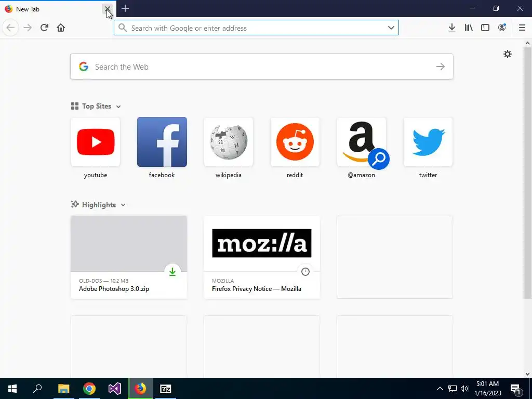
Task: Open the notification center icon
Action: [x=515, y=389]
